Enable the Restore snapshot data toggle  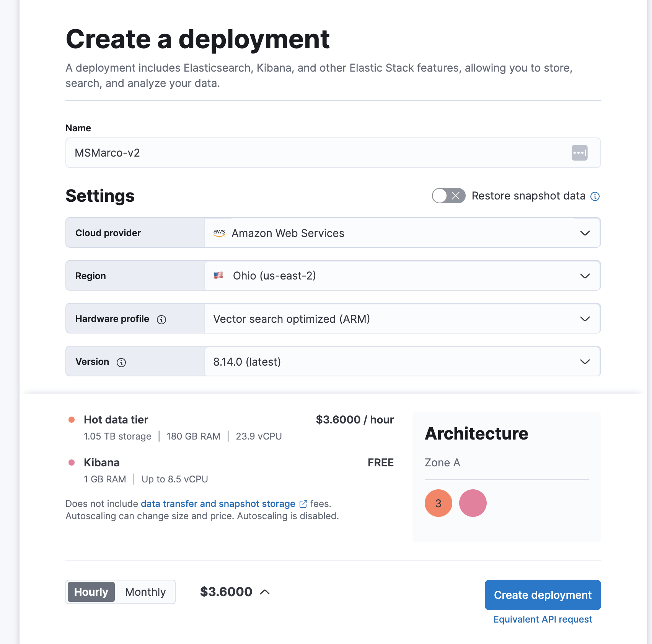pos(448,196)
